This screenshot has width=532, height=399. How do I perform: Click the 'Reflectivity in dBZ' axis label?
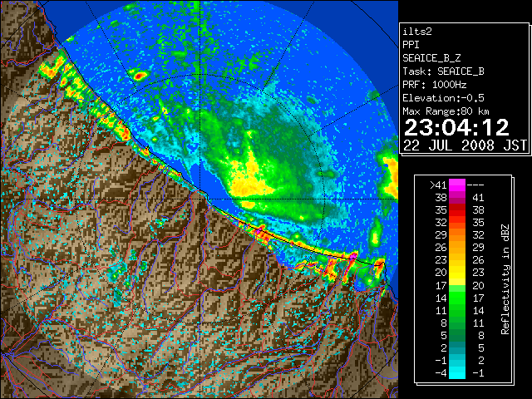(505, 279)
